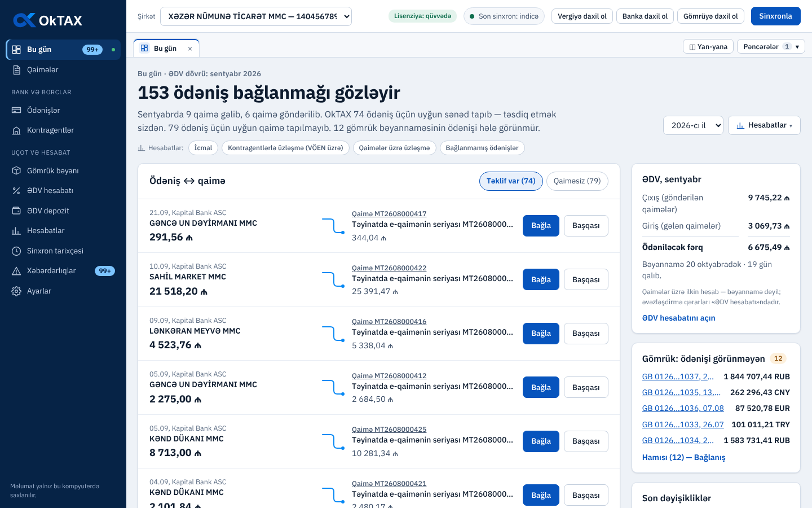Click Bağla for 8 713,00 KƏND DÜKANI payment
Screen dimensions: 812x508
[541, 441]
